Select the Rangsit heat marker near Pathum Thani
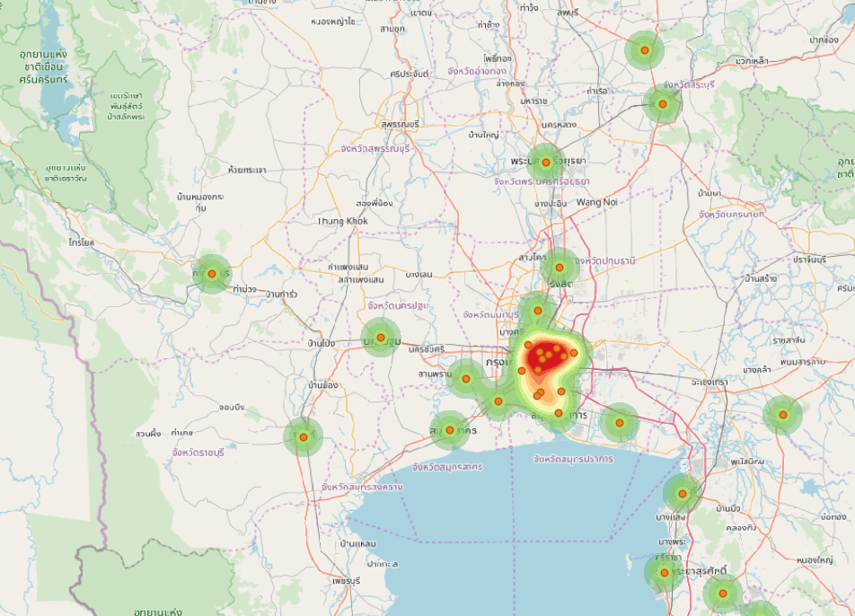This screenshot has width=855, height=616. coord(560,266)
